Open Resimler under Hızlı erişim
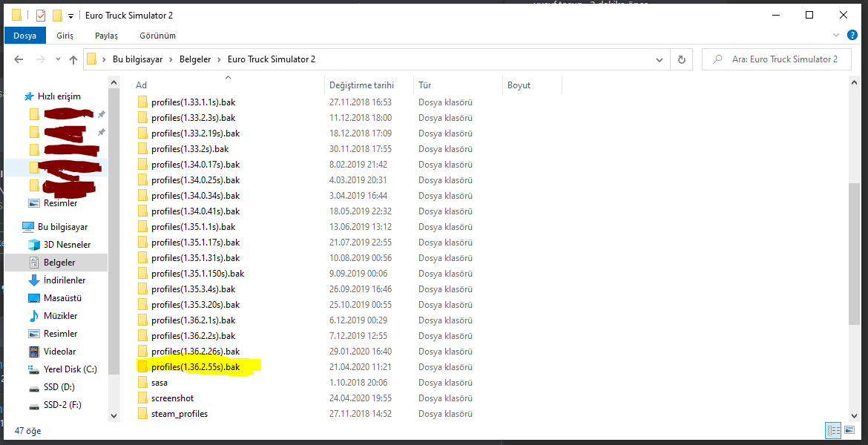Screen dimensions: 868x445 pyautogui.click(x=60, y=203)
